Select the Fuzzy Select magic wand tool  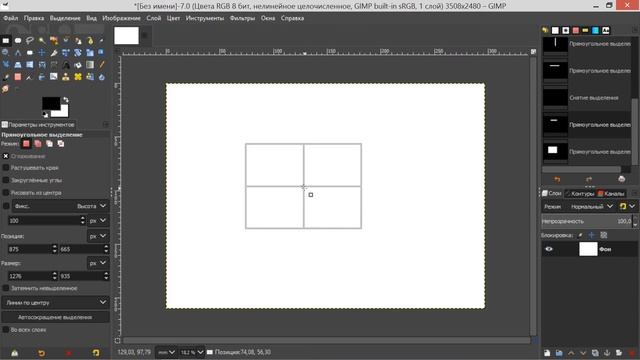pos(42,40)
